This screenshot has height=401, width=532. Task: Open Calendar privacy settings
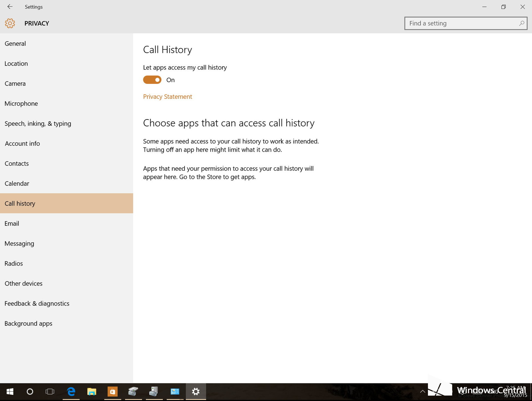(66, 183)
